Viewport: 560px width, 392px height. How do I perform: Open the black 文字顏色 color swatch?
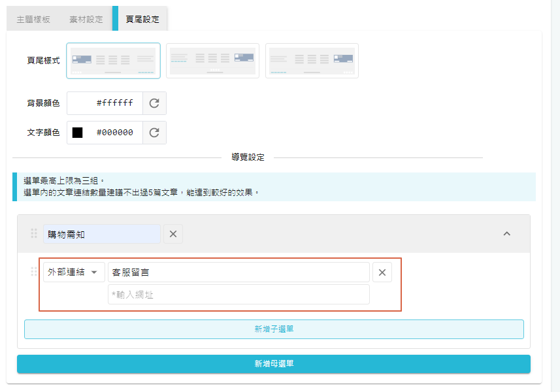pos(78,133)
